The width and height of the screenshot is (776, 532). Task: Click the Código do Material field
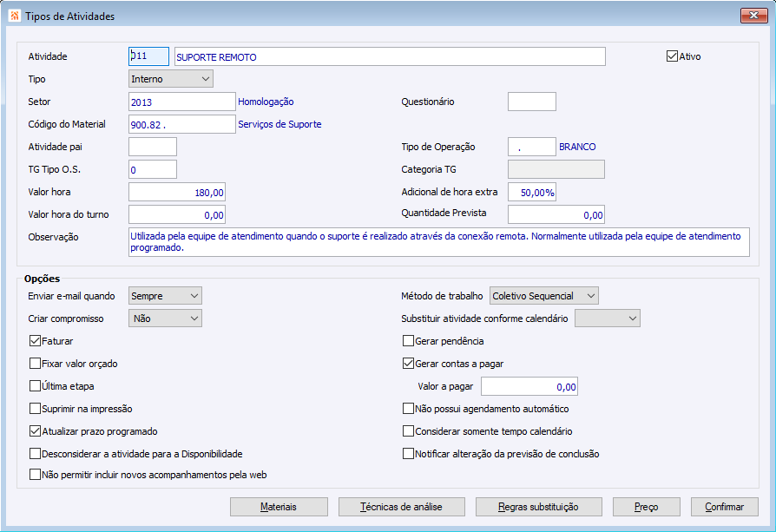[182, 124]
